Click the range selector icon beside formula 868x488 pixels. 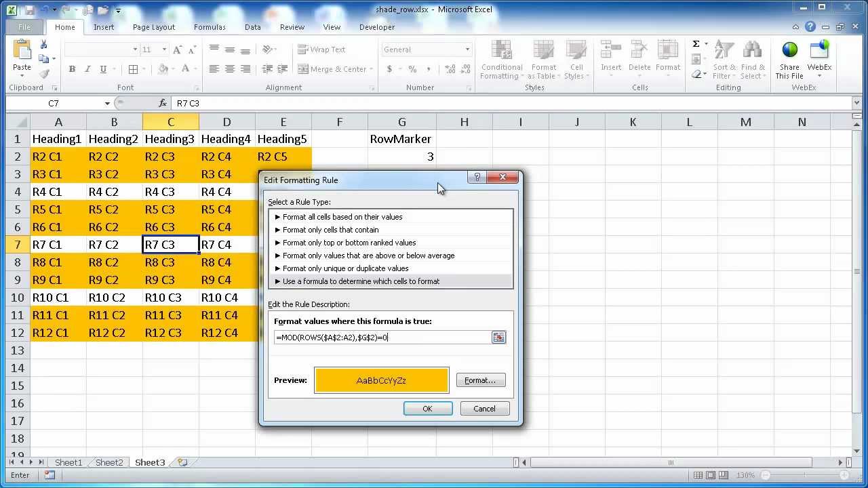click(x=498, y=338)
